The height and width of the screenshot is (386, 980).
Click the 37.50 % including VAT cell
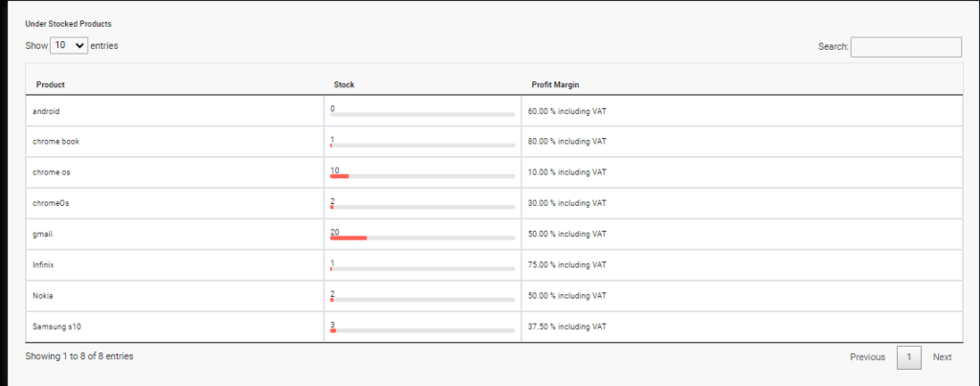(x=568, y=327)
